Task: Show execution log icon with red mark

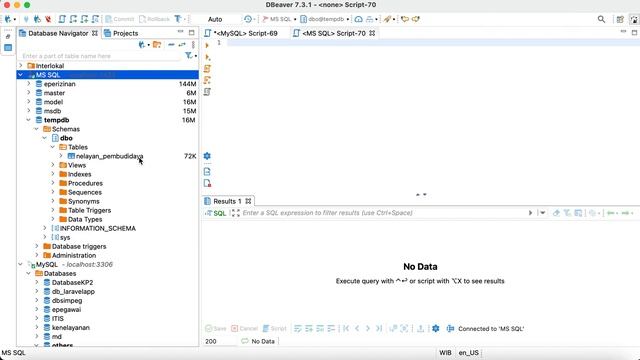Action: click(x=207, y=183)
